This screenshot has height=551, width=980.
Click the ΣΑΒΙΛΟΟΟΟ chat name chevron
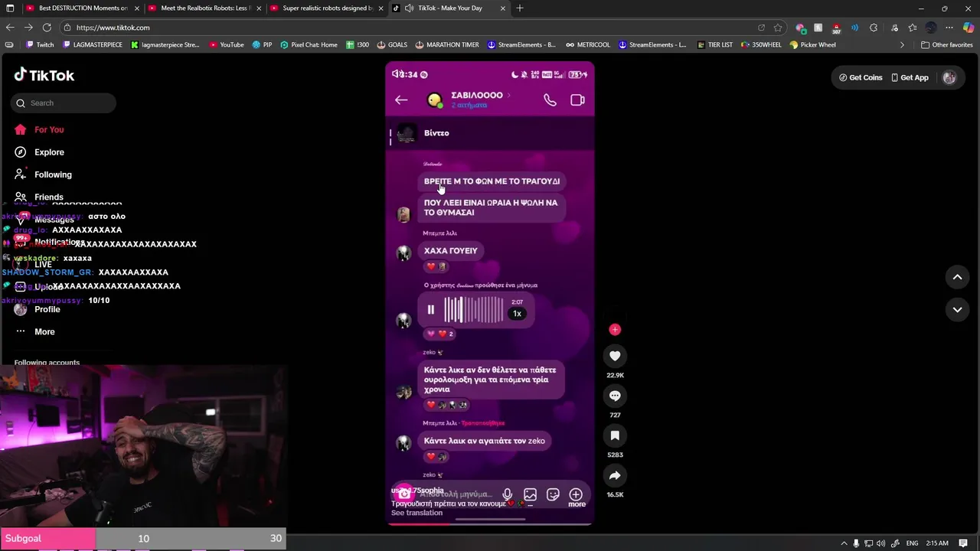pos(508,95)
